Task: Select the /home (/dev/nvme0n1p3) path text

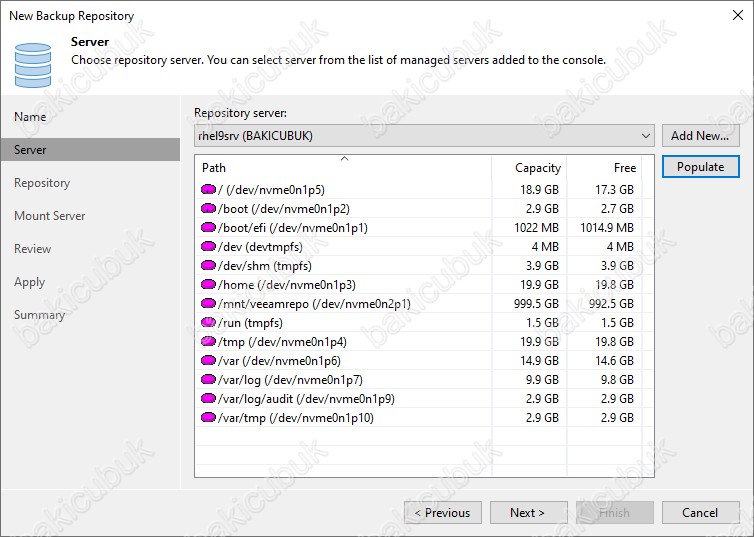Action: pyautogui.click(x=287, y=285)
